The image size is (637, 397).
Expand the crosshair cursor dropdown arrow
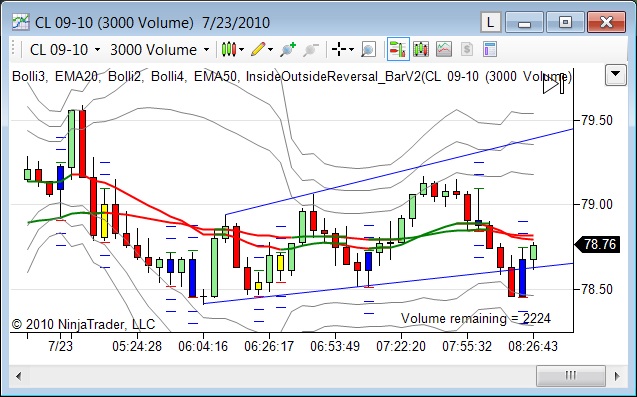(x=351, y=50)
